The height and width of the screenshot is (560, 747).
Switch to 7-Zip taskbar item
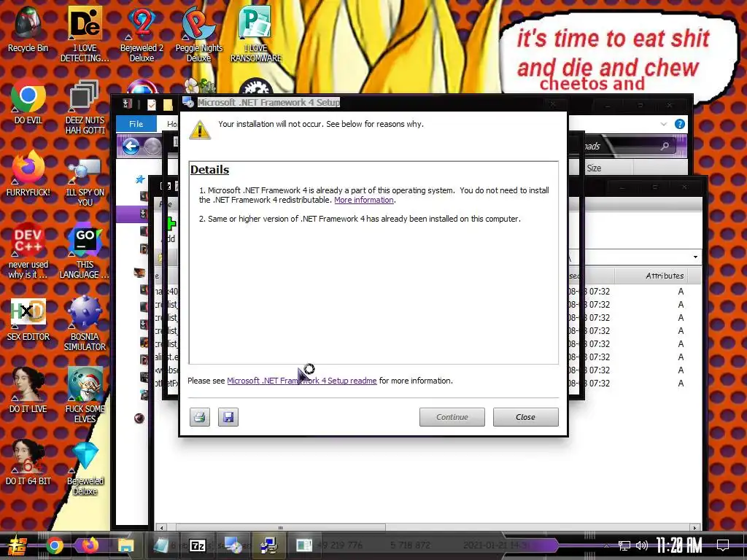click(197, 545)
